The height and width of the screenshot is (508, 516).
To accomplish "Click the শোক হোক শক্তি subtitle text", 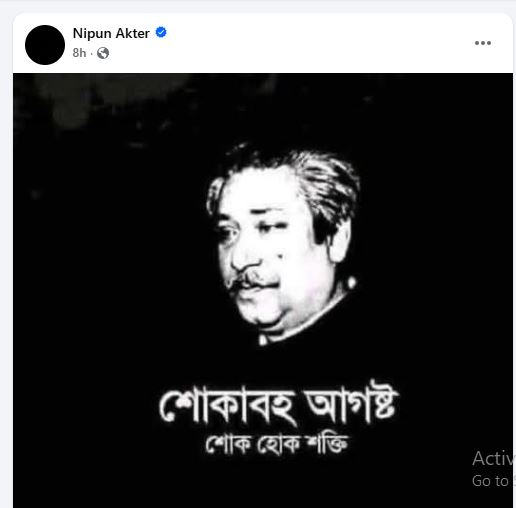I will [277, 444].
